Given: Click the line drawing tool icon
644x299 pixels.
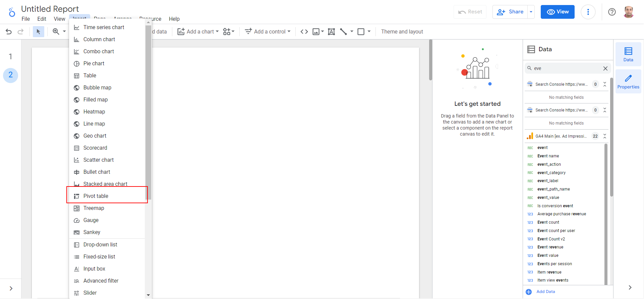Looking at the screenshot, I should [343, 31].
